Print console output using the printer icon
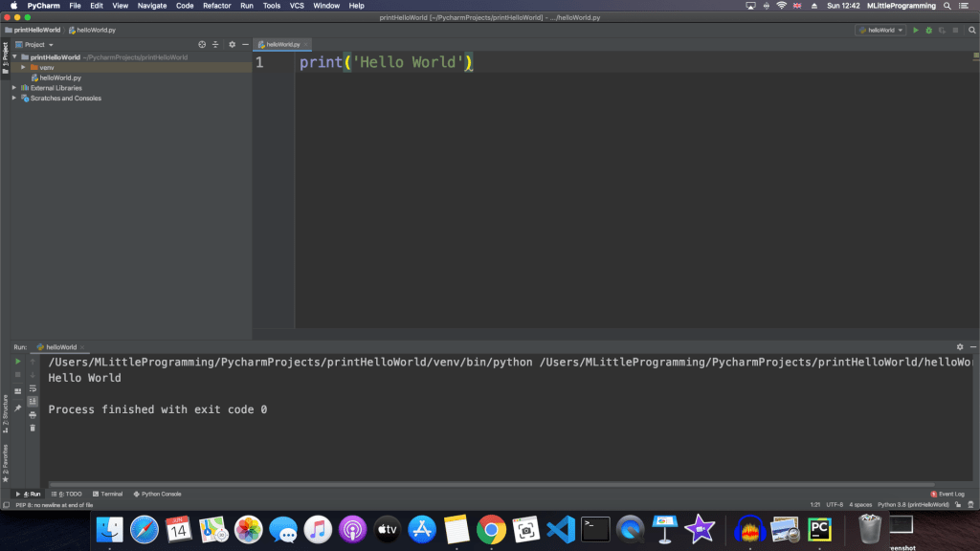 pyautogui.click(x=33, y=414)
